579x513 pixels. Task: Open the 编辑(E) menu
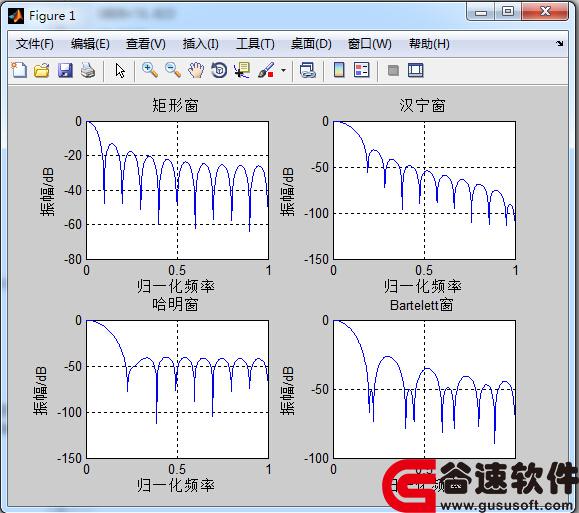[90, 44]
